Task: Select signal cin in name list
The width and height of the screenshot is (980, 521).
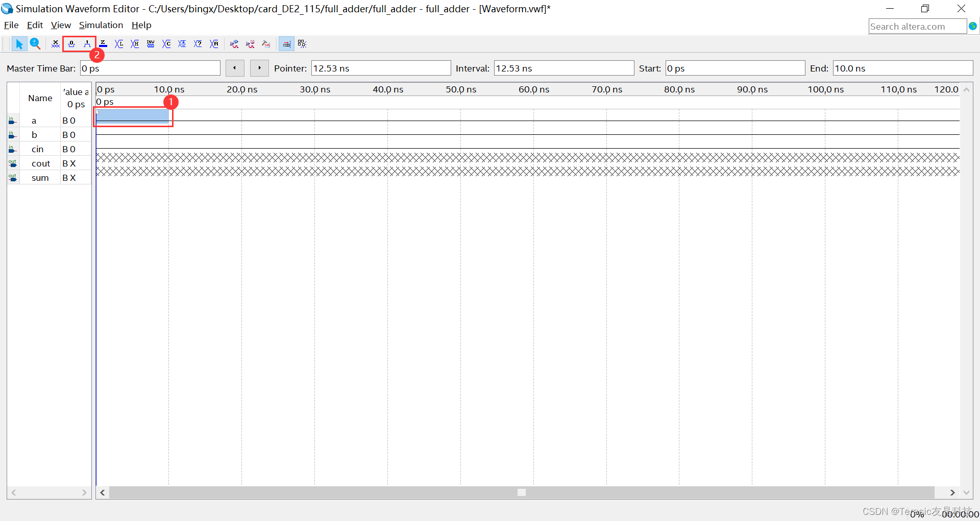Action: click(38, 149)
